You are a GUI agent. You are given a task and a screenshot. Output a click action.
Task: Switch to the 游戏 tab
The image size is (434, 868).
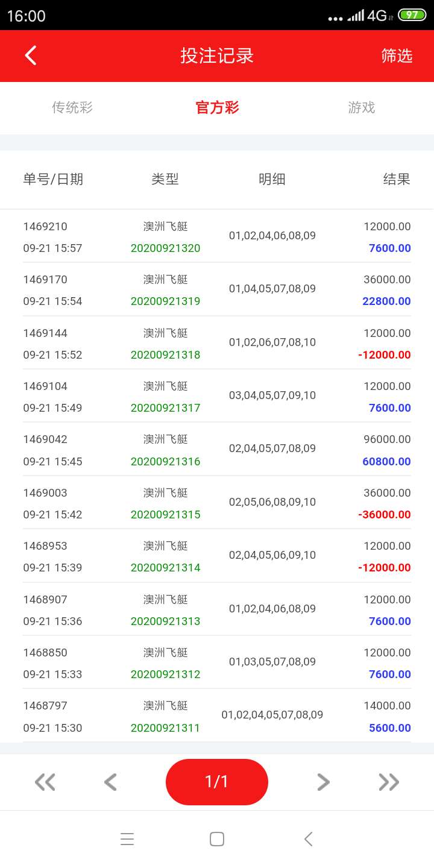click(362, 107)
